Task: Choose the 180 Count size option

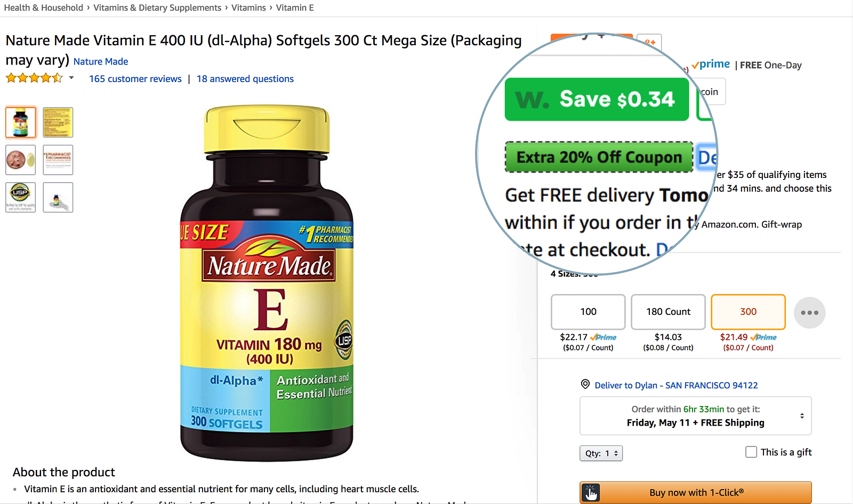Action: coord(668,312)
